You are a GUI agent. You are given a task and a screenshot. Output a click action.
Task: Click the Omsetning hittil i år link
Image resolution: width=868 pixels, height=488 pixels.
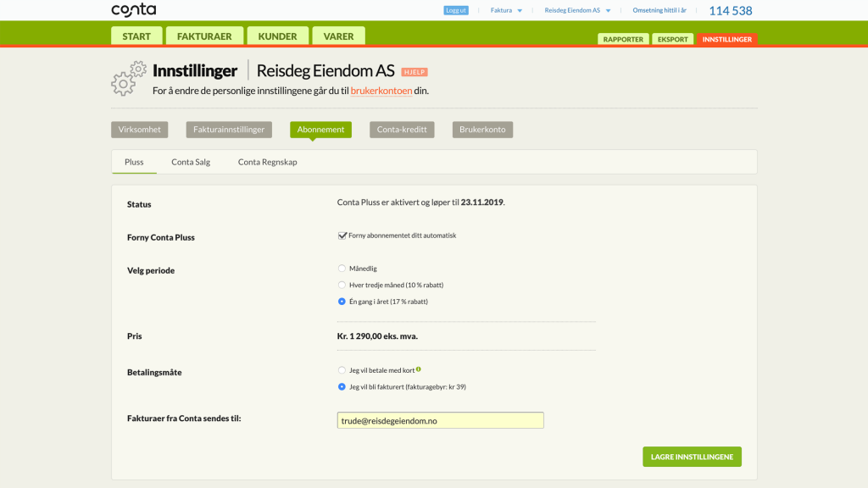[659, 10]
